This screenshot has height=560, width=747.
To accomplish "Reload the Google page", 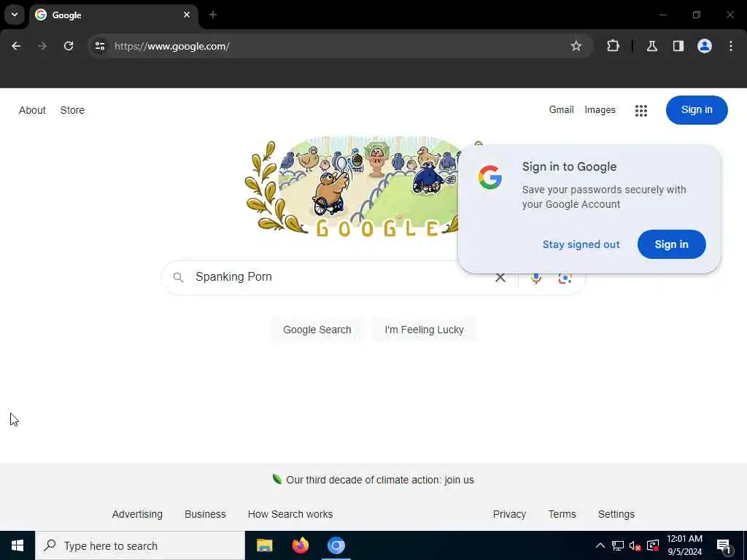I will [69, 46].
